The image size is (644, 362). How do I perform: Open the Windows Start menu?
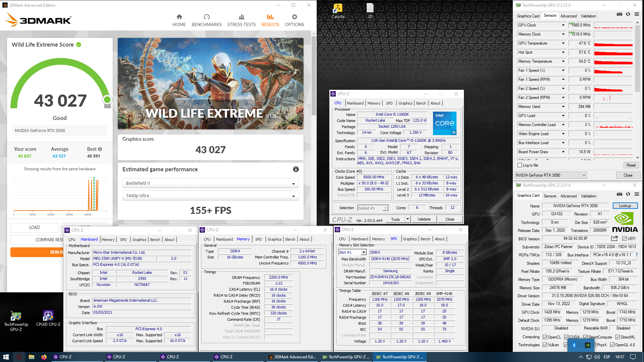(x=6, y=357)
